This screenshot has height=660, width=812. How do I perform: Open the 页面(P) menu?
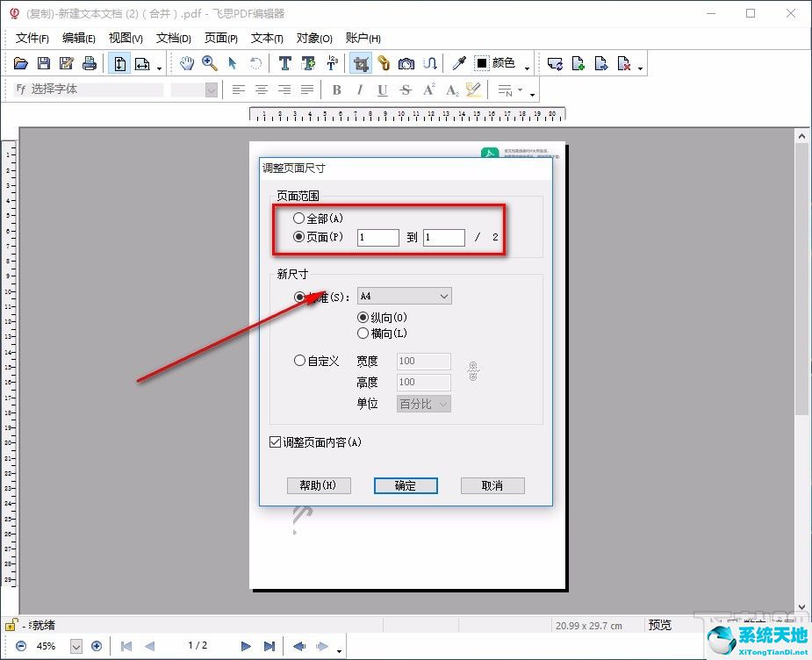[x=220, y=38]
